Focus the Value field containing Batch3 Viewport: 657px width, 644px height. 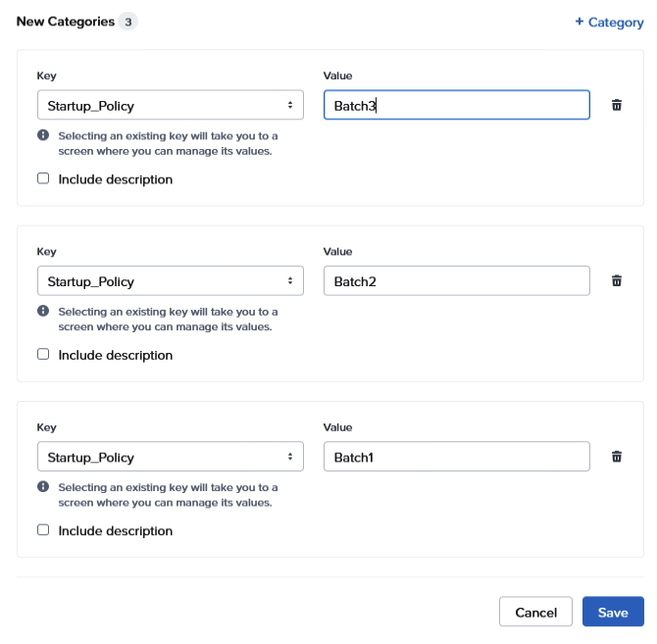pyautogui.click(x=456, y=105)
